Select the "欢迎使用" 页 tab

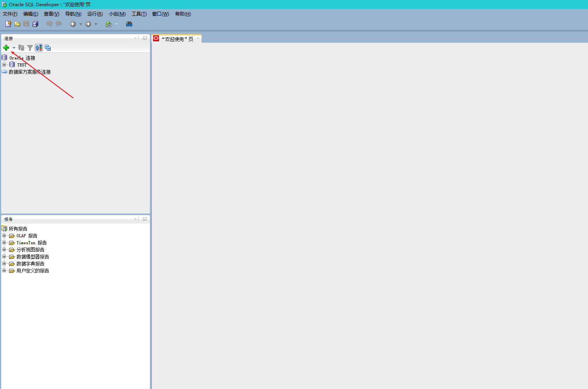pos(177,39)
